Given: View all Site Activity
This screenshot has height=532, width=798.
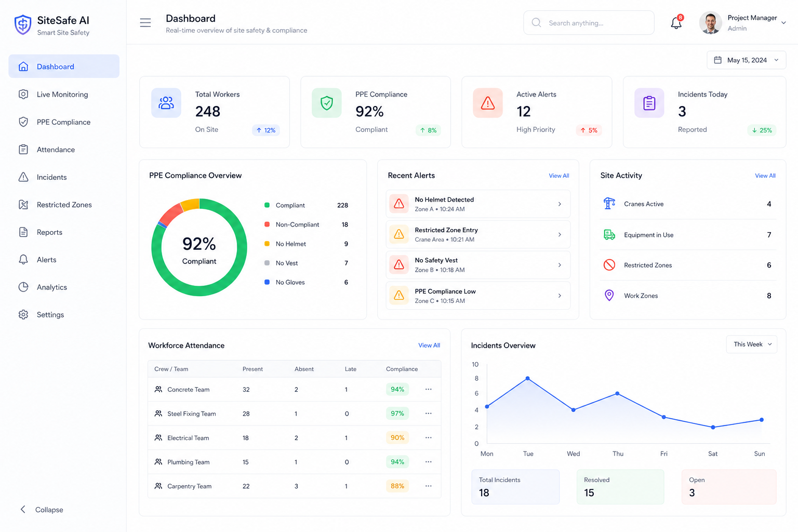Looking at the screenshot, I should (765, 176).
